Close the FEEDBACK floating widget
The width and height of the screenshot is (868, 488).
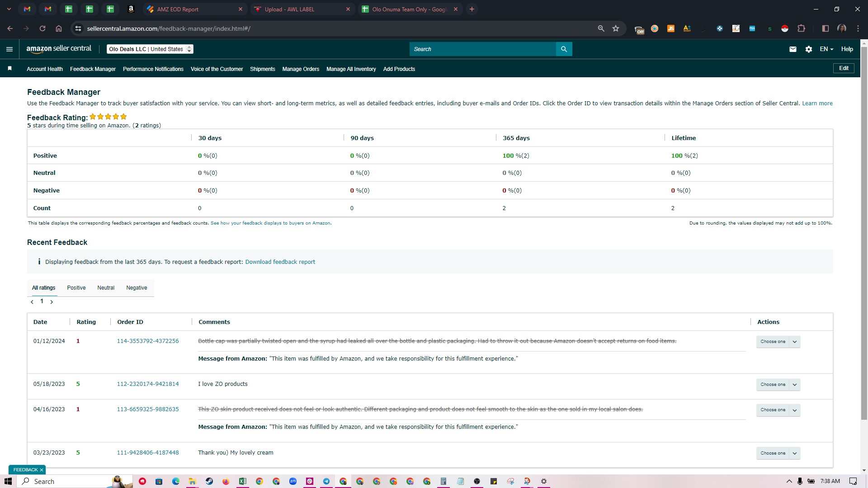click(42, 470)
